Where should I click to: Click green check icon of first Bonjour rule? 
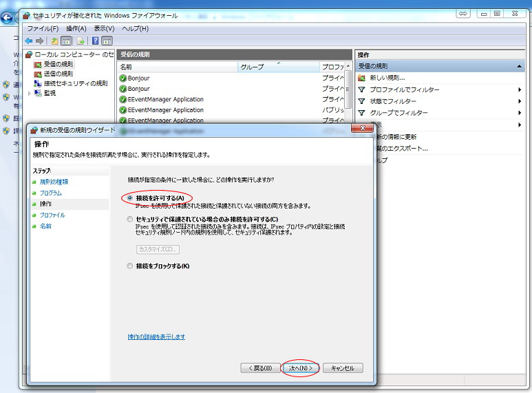point(123,78)
